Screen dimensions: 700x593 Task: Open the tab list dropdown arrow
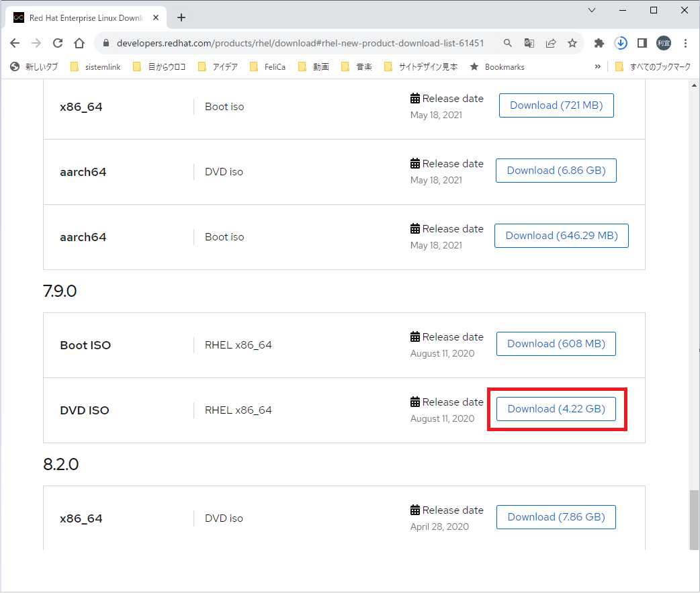click(590, 11)
